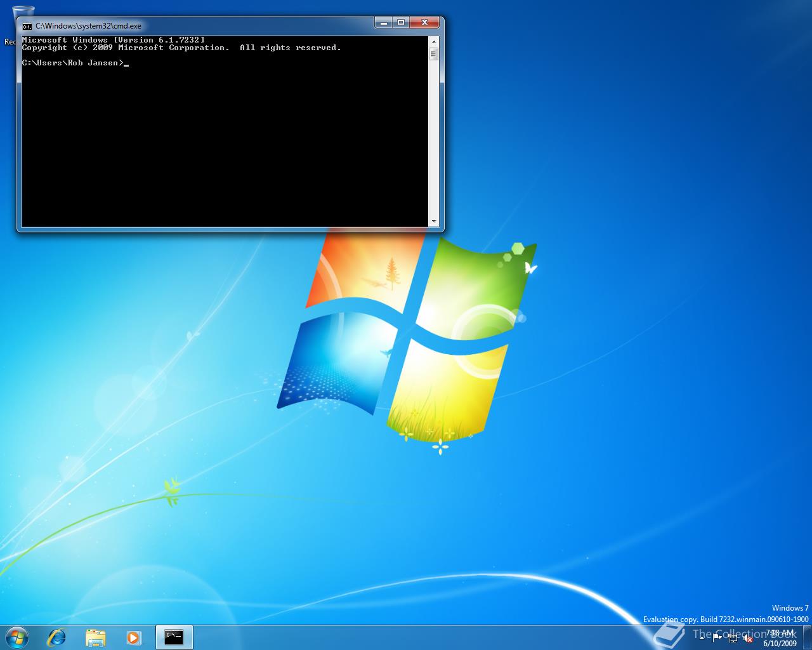The image size is (812, 650).
Task: Open the Start menu orb
Action: [x=17, y=637]
